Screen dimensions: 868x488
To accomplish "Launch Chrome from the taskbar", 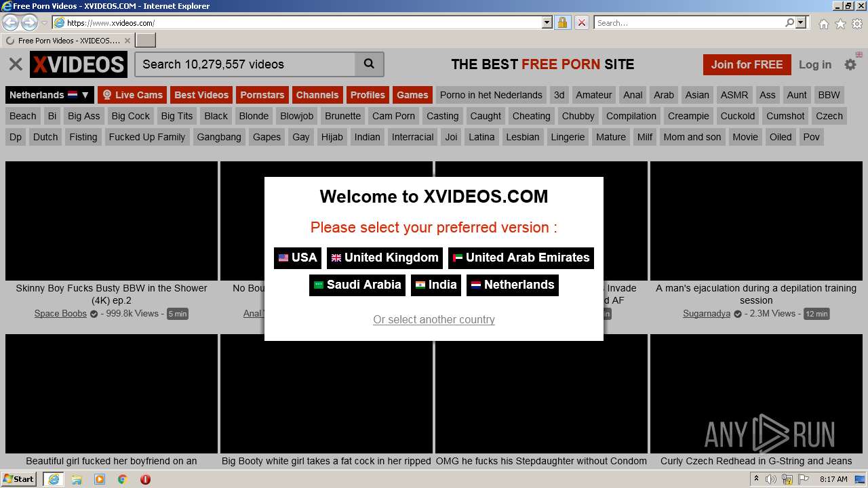I will point(122,479).
